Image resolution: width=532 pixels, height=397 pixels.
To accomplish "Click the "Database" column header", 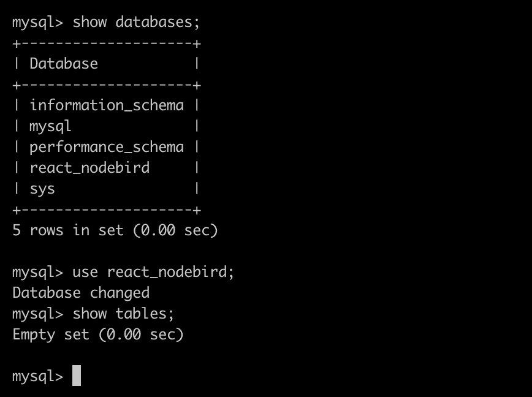I will point(64,64).
